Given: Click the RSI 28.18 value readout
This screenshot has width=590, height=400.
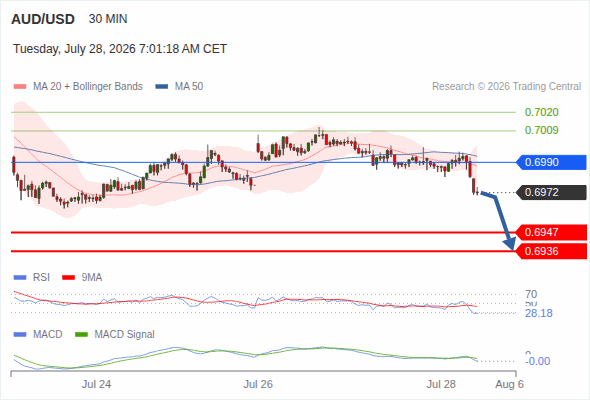Looking at the screenshot, I should (x=539, y=313).
